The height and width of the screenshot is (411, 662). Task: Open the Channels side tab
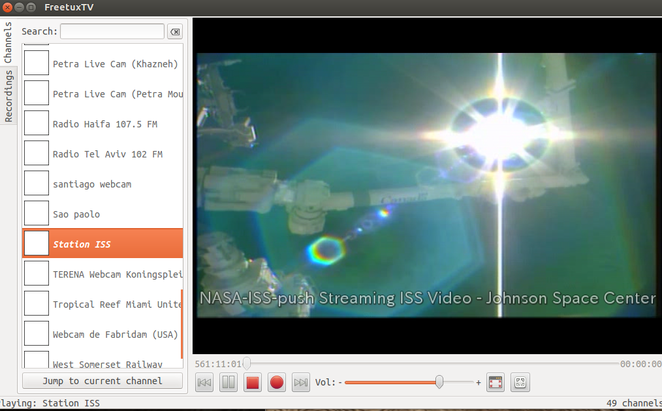(8, 42)
